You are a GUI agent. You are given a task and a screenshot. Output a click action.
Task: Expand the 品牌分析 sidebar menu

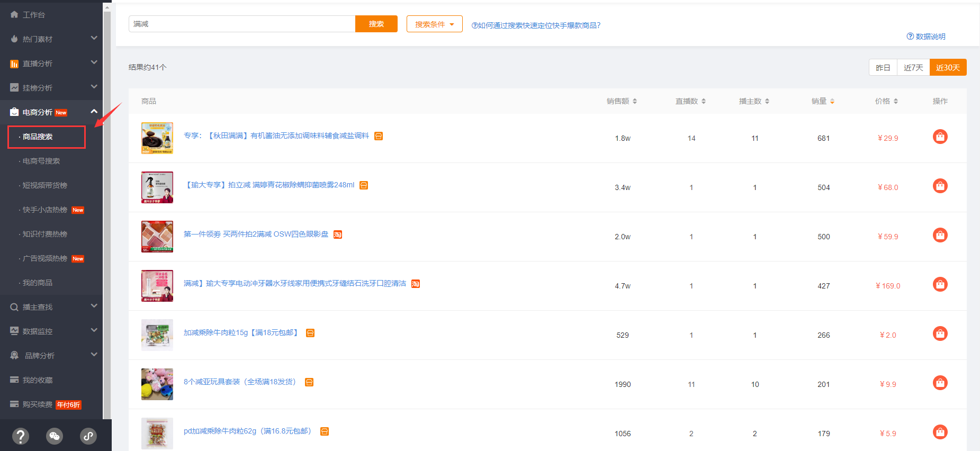click(x=51, y=356)
